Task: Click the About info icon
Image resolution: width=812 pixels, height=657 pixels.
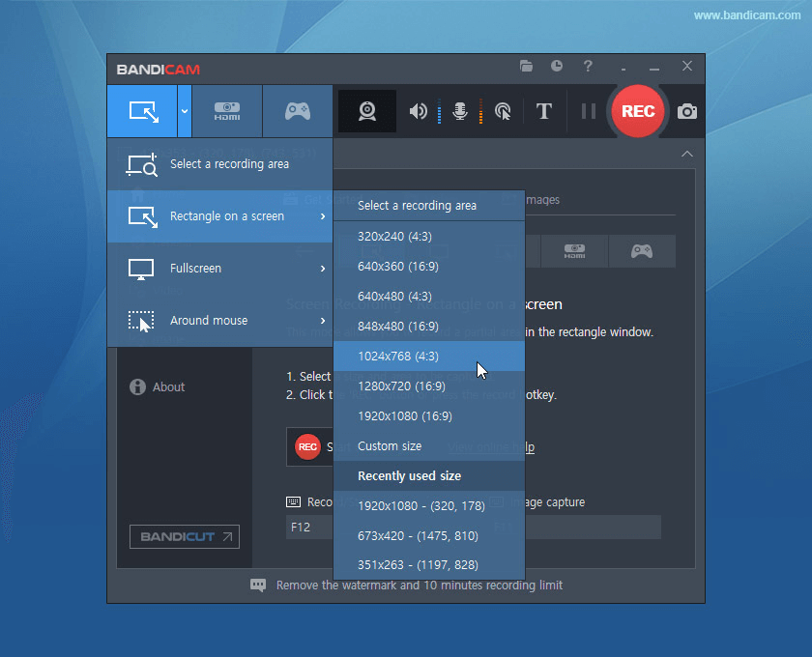Action: coord(137,386)
